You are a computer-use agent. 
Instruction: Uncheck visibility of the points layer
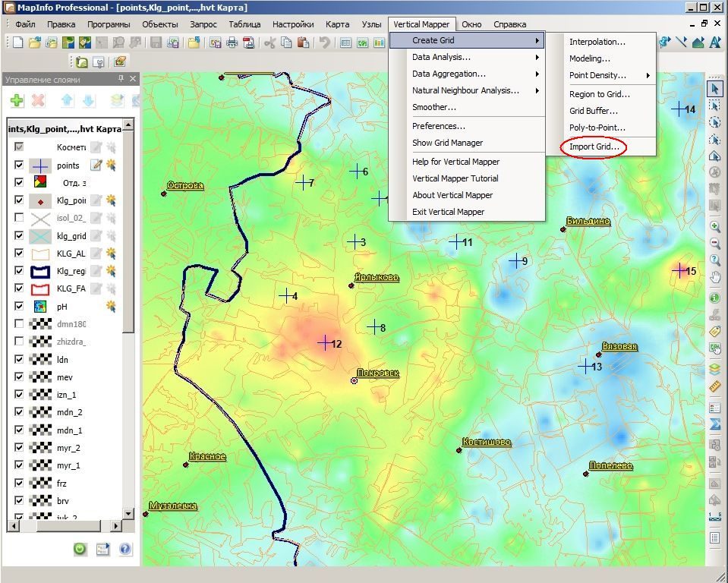click(x=19, y=165)
